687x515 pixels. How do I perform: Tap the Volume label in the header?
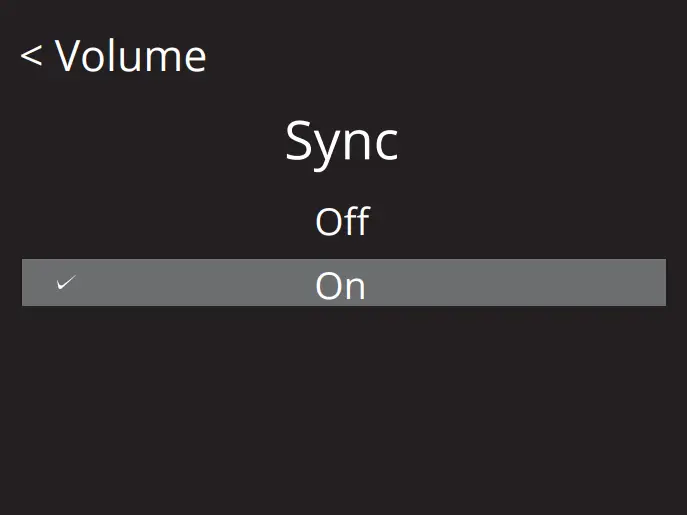click(x=130, y=57)
